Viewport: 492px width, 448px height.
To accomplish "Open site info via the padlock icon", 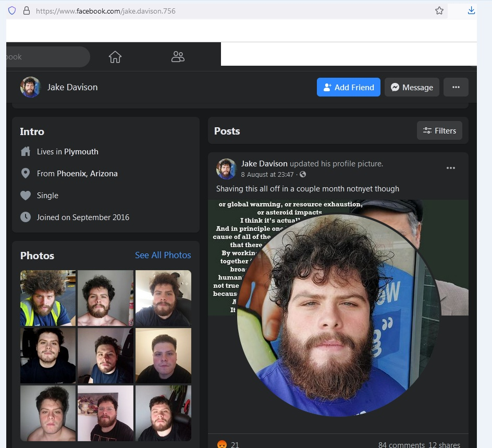I will 27,10.
